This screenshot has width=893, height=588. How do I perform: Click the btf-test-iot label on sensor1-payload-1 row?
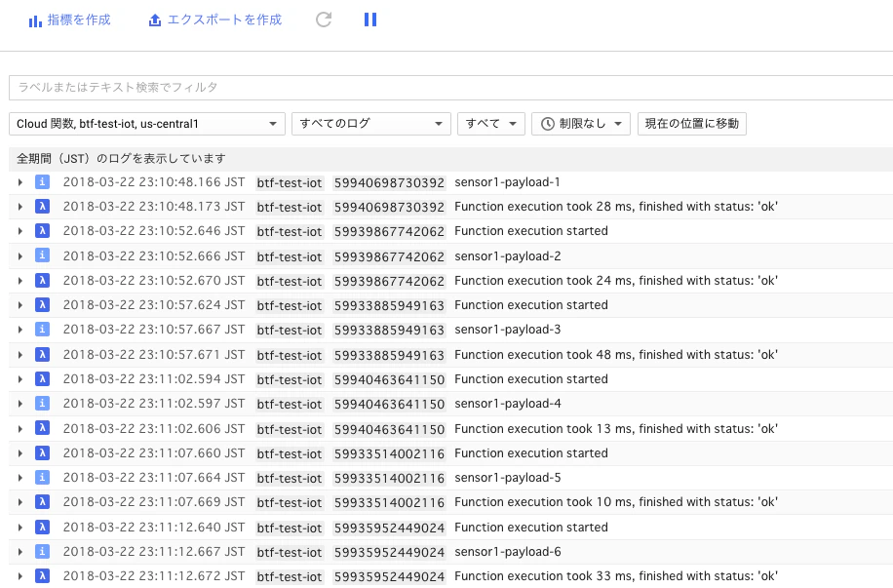(x=290, y=183)
